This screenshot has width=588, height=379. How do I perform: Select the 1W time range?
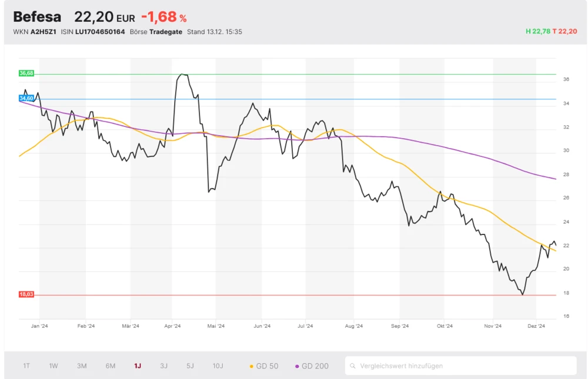pyautogui.click(x=54, y=365)
